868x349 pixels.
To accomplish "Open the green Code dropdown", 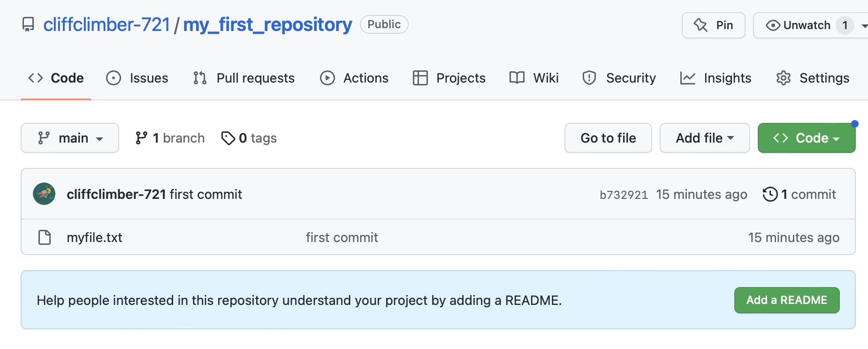I will click(806, 138).
